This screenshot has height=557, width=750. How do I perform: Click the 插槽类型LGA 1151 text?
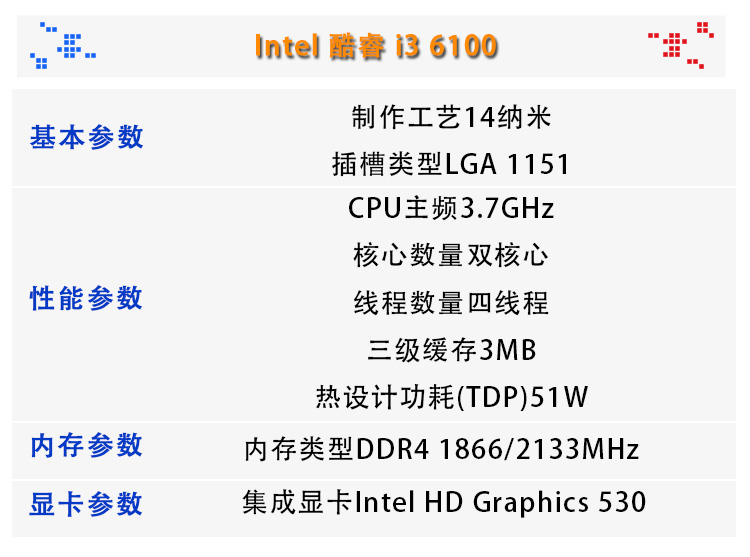click(451, 164)
